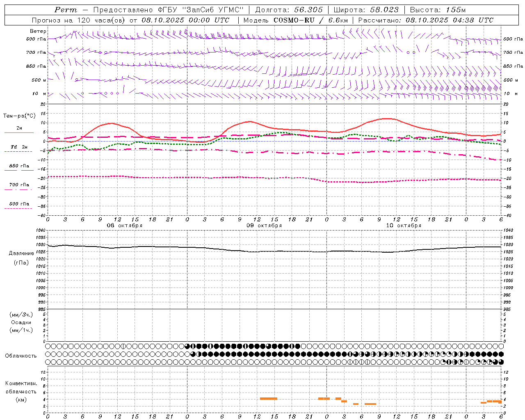Viewport: 525px width, 420px height.
Task: Click the "Perm" station title
Action: (x=66, y=10)
